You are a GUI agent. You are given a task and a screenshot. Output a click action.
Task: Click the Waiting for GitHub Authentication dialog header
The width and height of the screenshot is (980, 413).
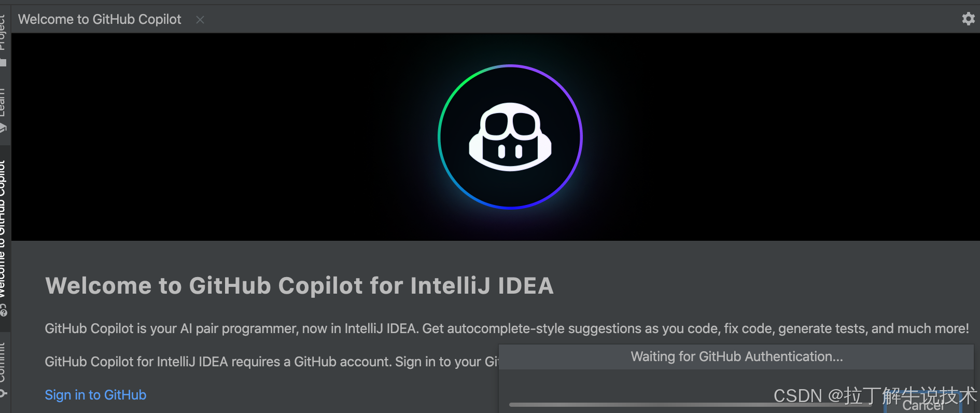pos(736,356)
